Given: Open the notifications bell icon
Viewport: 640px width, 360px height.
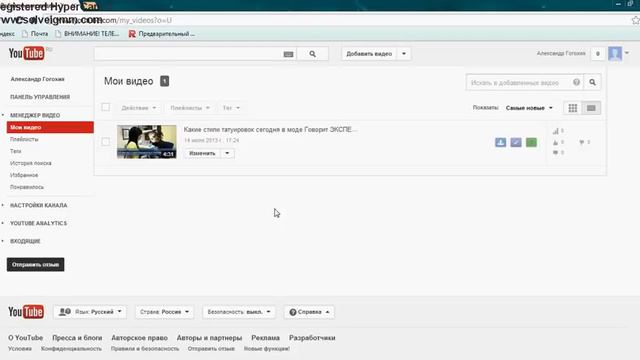Looking at the screenshot, I should (x=598, y=53).
